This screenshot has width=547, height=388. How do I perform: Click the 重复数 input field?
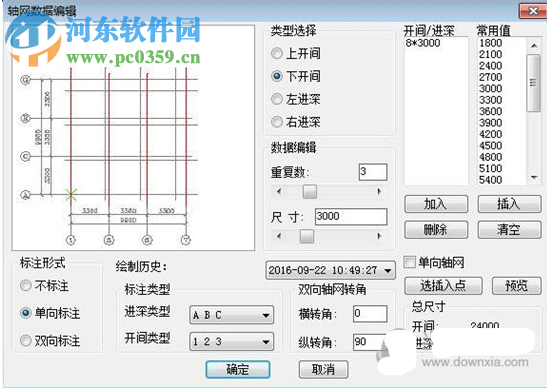373,172
